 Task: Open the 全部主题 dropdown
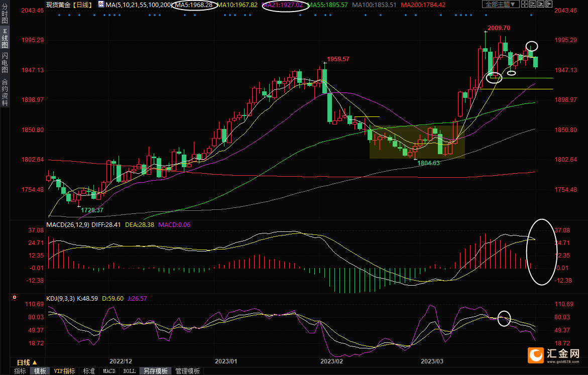[500, 4]
